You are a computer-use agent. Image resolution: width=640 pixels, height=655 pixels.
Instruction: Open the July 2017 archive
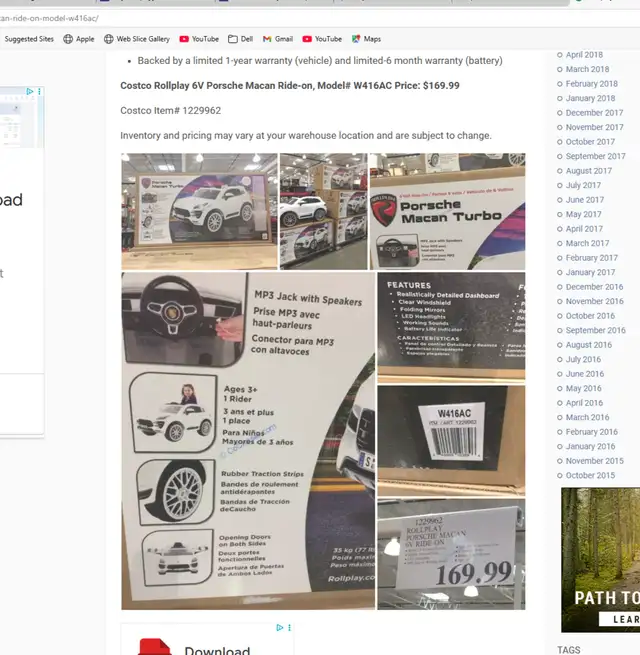click(583, 185)
